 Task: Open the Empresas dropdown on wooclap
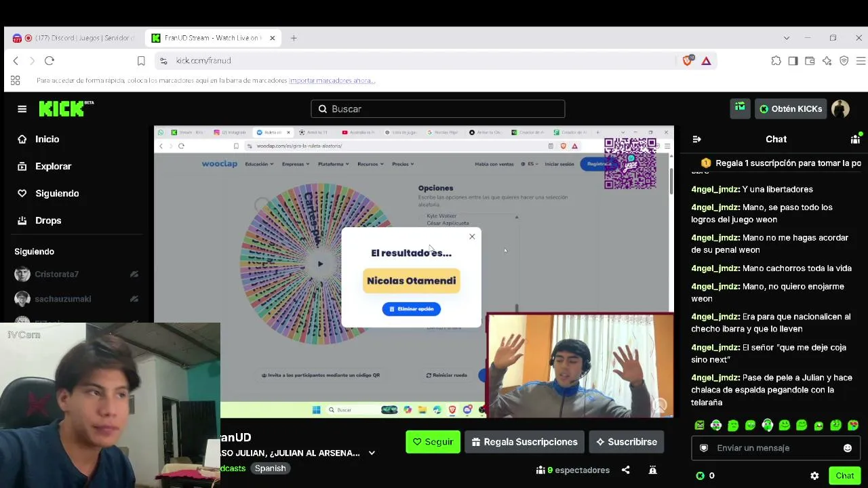(x=296, y=164)
